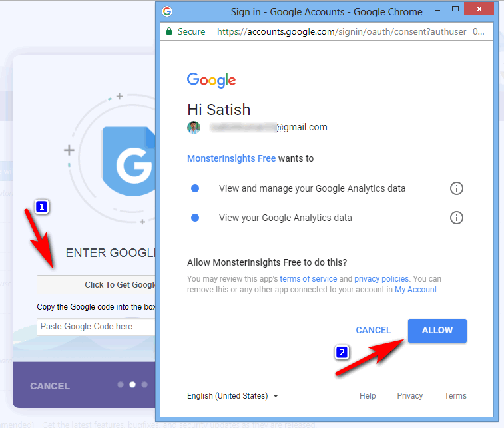Viewport: 504px width, 428px height.
Task: Click the blurred @gmail.com email address
Action: pyautogui.click(x=269, y=128)
